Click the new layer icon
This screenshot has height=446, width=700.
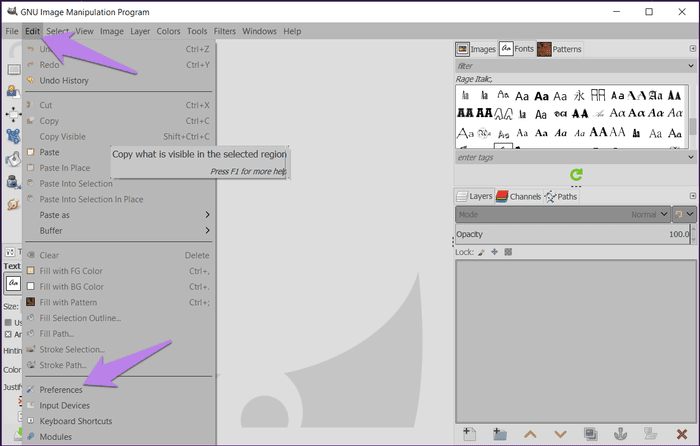(468, 434)
